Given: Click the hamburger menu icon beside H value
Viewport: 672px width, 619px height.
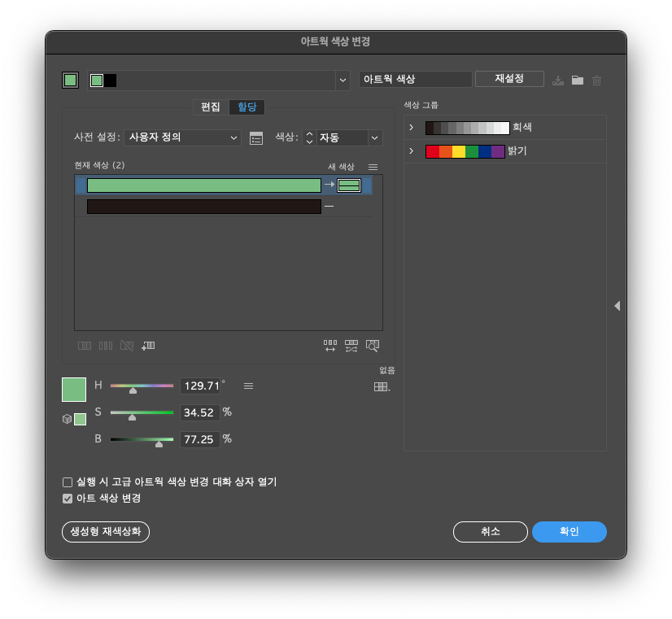Looking at the screenshot, I should pos(248,386).
